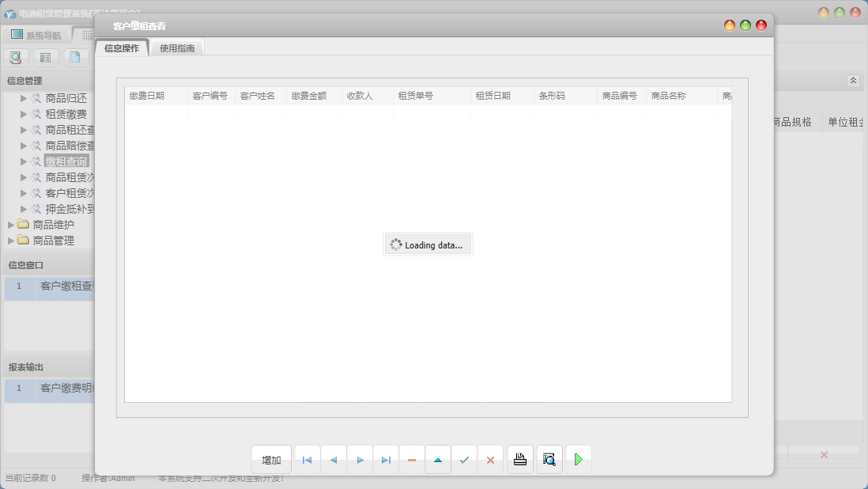Select 租赁缴费 in the navigation tree
The image size is (868, 489).
pos(66,114)
